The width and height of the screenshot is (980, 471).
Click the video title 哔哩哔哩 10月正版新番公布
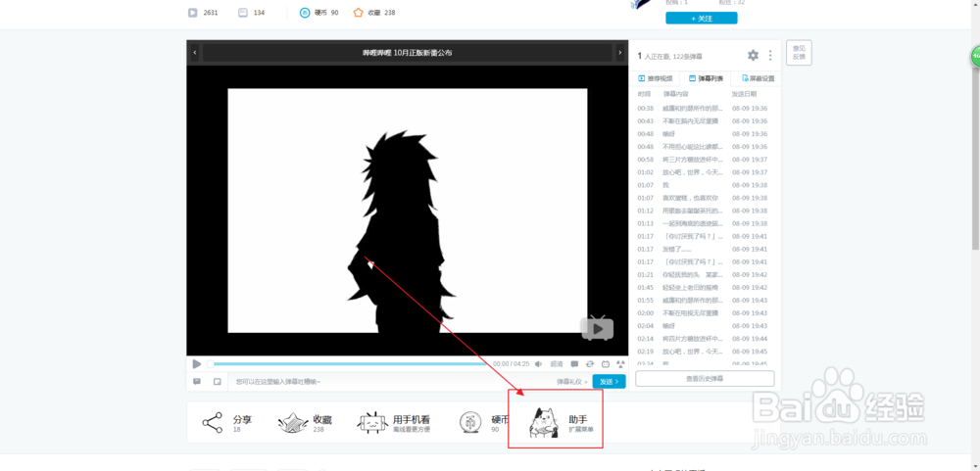tap(408, 53)
